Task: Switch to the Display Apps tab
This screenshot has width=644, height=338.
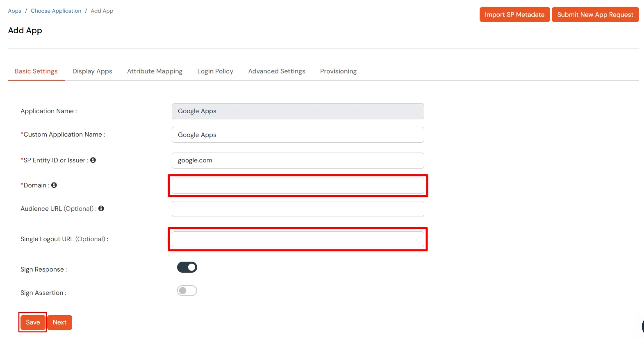Action: click(92, 71)
